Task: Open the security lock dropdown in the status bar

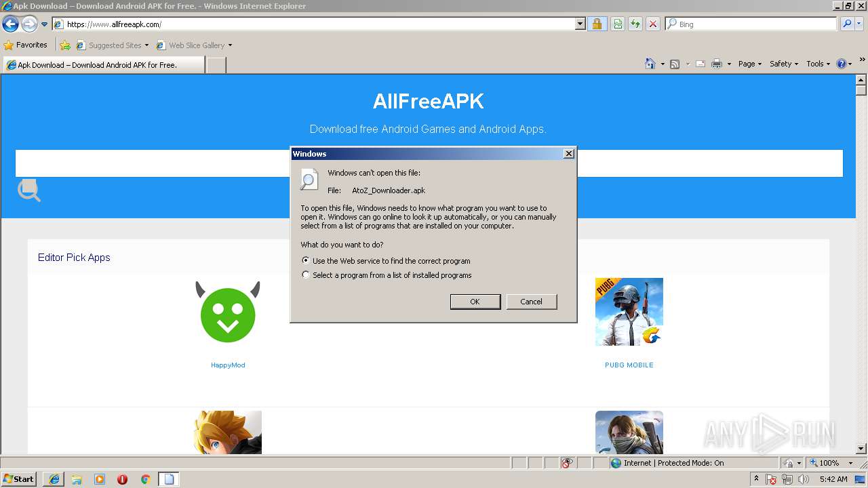Action: [x=791, y=463]
